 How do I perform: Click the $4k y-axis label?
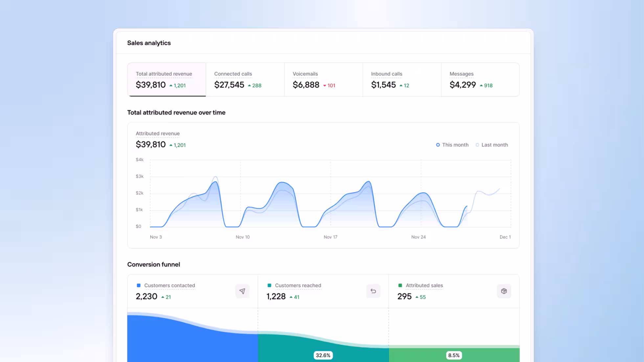(140, 160)
